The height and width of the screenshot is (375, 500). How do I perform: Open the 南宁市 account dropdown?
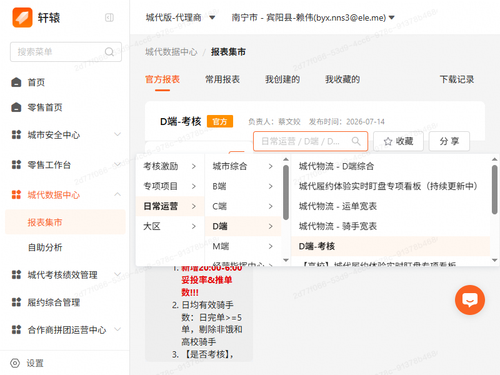coord(313,17)
